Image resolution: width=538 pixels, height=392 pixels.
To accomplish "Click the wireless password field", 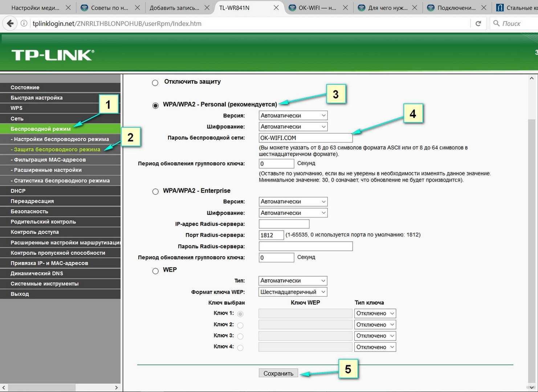I will pyautogui.click(x=306, y=138).
